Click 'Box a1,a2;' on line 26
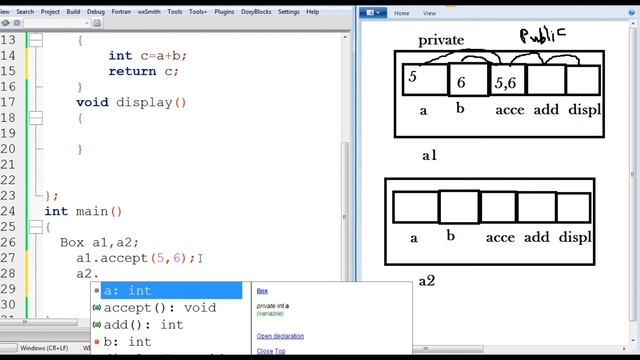The width and height of the screenshot is (640, 360). tap(100, 242)
